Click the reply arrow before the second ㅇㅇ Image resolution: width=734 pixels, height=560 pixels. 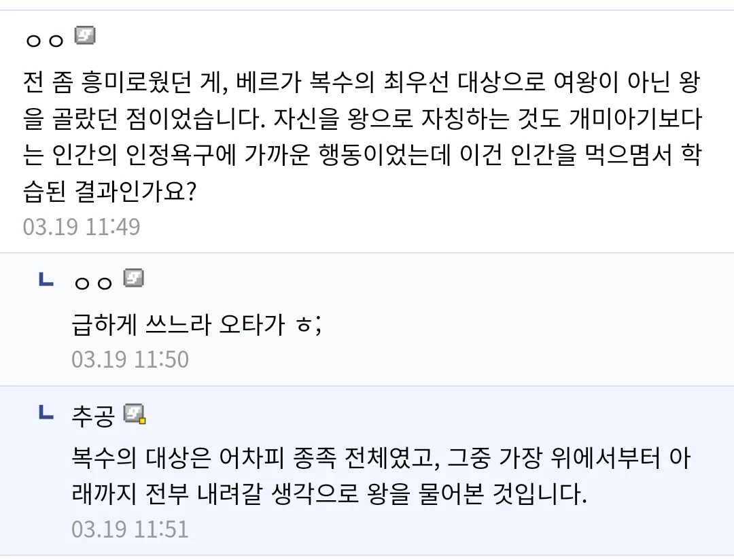(x=46, y=279)
